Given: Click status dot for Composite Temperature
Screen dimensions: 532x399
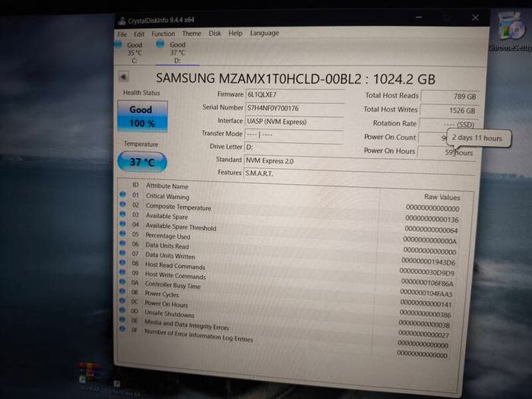Looking at the screenshot, I should 123,204.
